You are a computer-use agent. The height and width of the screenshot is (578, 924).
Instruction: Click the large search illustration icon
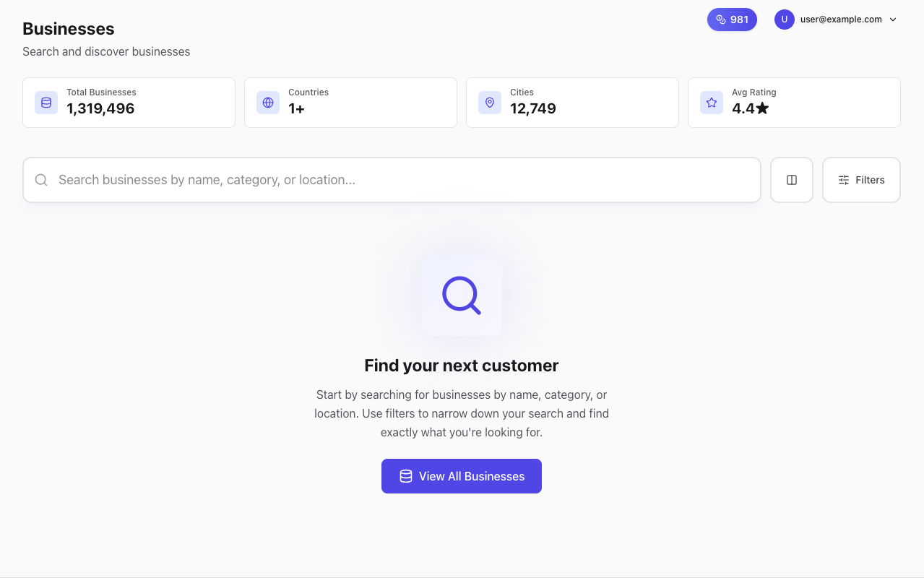(x=461, y=295)
